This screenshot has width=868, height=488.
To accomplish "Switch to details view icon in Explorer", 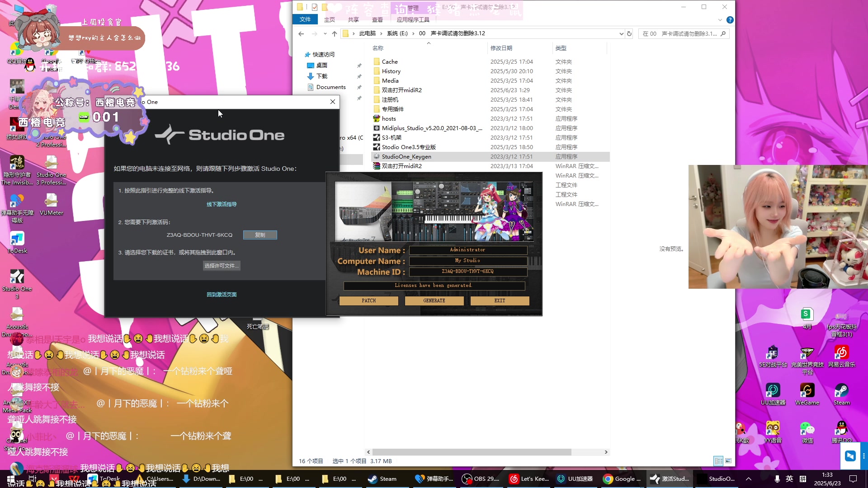I will pyautogui.click(x=718, y=461).
